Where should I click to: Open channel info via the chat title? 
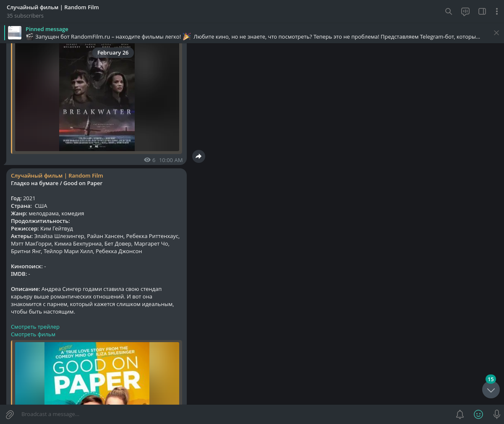point(53,7)
